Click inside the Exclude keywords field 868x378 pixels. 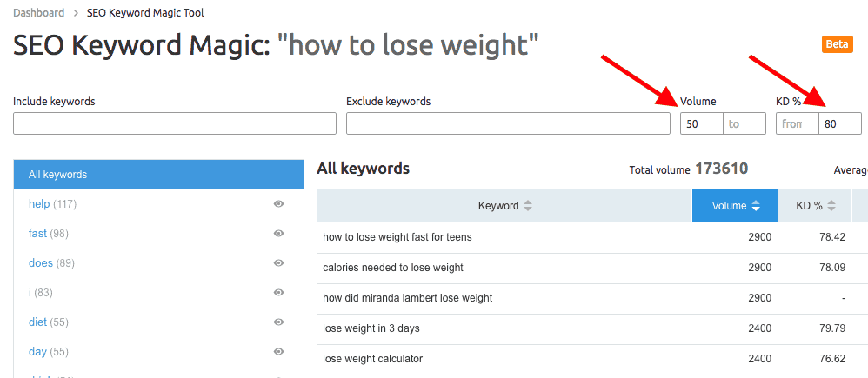[x=508, y=124]
